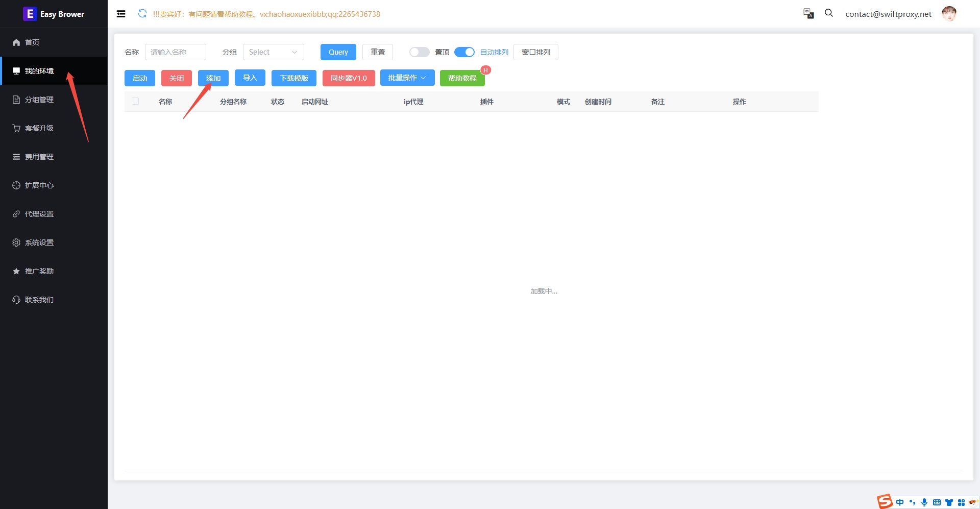Focus the 请输入名称 name input field
Viewport: 980px width, 509px height.
tap(175, 52)
